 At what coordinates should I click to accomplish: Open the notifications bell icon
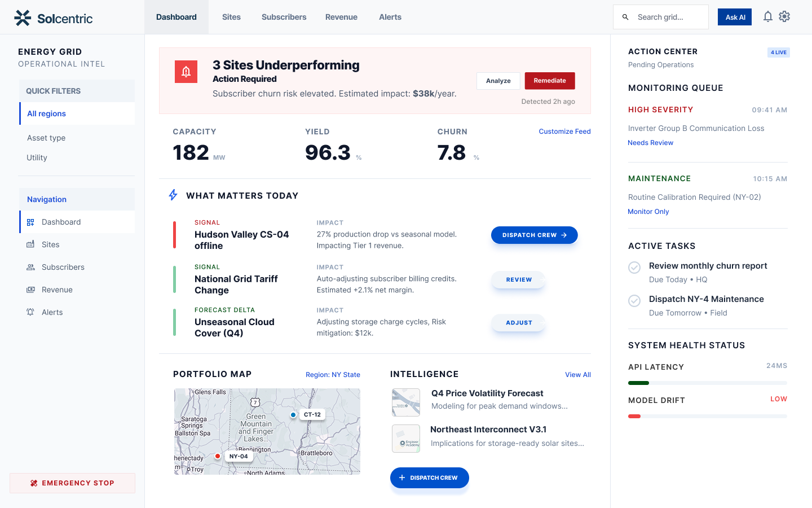coord(767,17)
